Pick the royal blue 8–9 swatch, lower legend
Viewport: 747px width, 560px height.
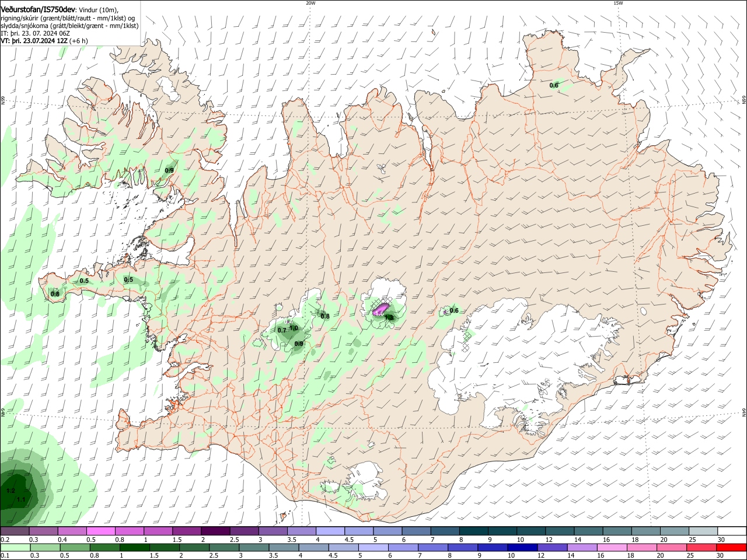(x=463, y=547)
